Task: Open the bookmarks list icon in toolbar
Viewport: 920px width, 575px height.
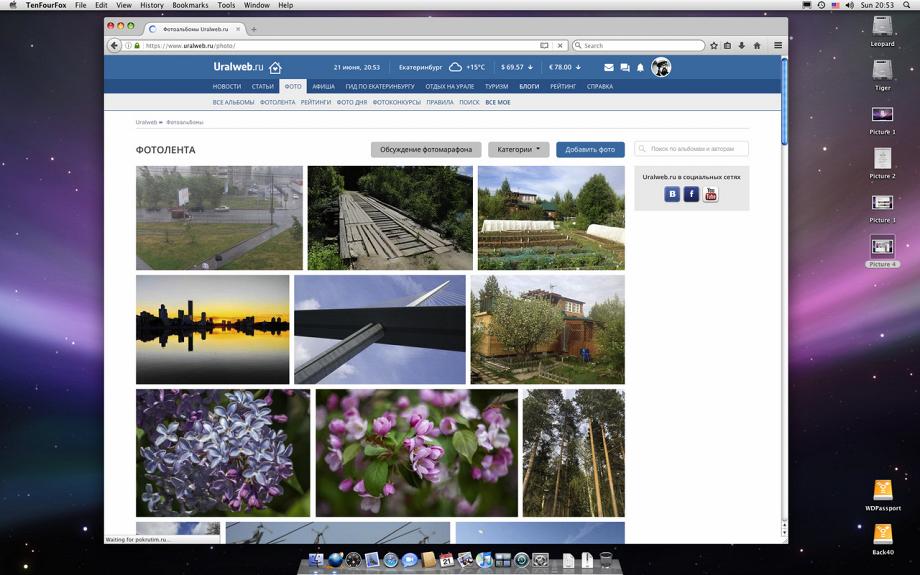Action: click(728, 45)
